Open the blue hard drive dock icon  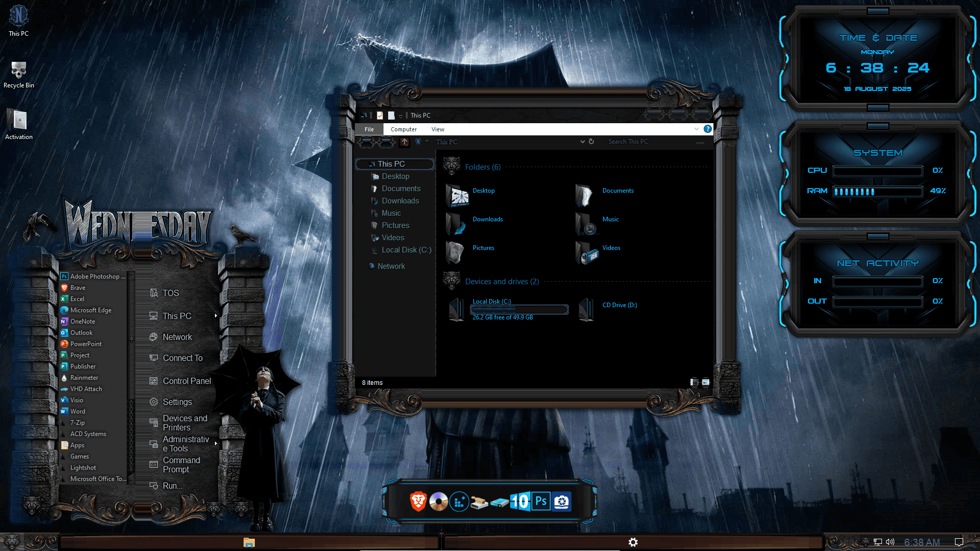[499, 503]
